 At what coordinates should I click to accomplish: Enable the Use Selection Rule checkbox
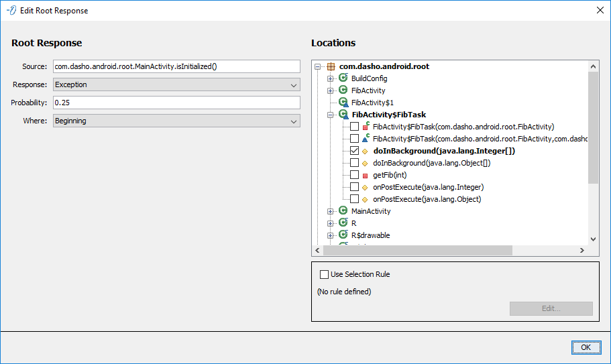pos(325,274)
